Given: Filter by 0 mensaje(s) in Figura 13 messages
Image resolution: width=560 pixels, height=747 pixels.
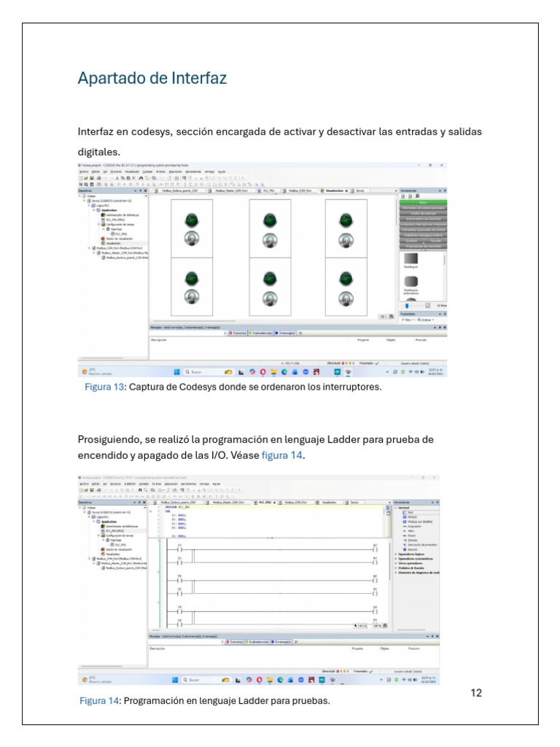Looking at the screenshot, I should [x=285, y=333].
